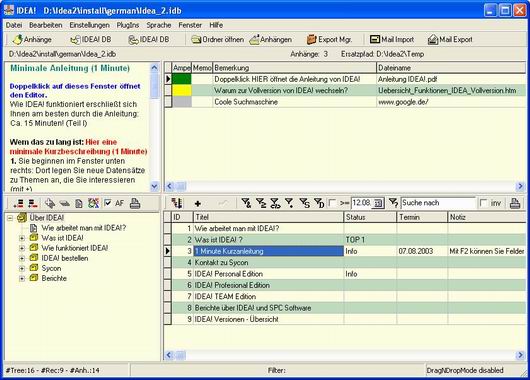Click the Notiz column header
This screenshot has height=380, width=530.
(x=487, y=217)
